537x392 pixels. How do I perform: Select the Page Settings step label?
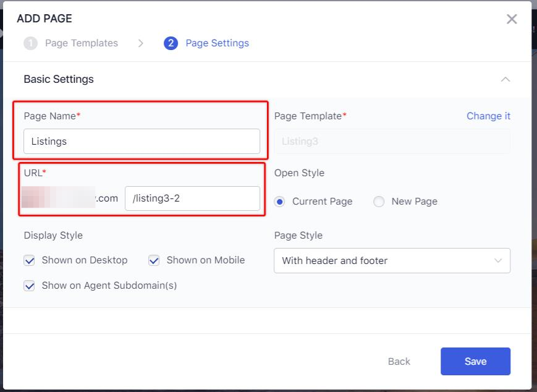point(217,43)
